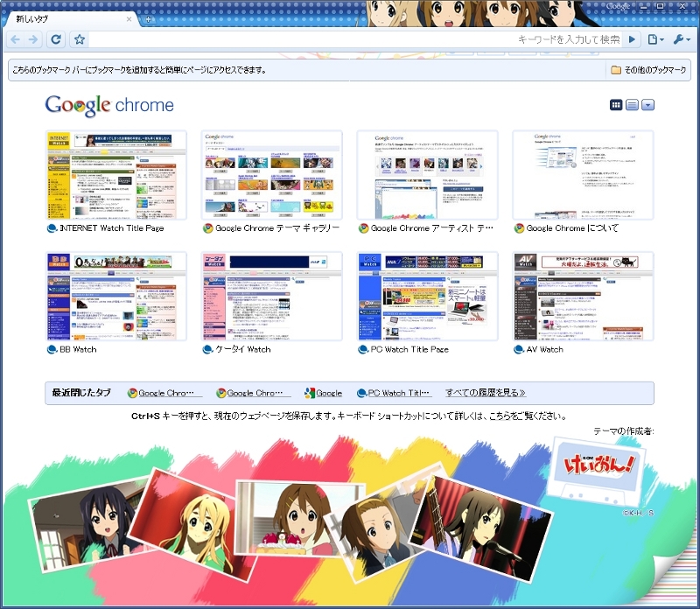
Task: Click the favicon beside AV Watch
Action: (x=519, y=350)
